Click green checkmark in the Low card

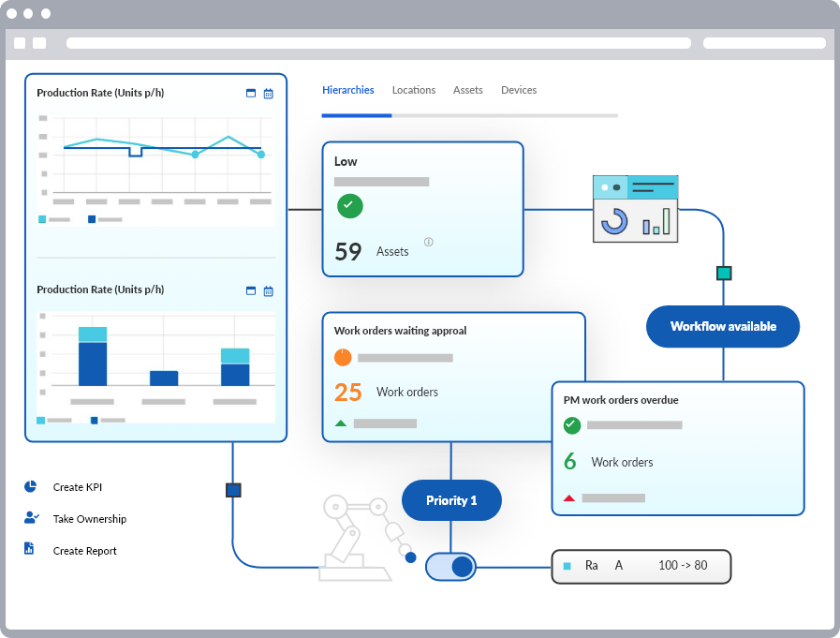(349, 205)
